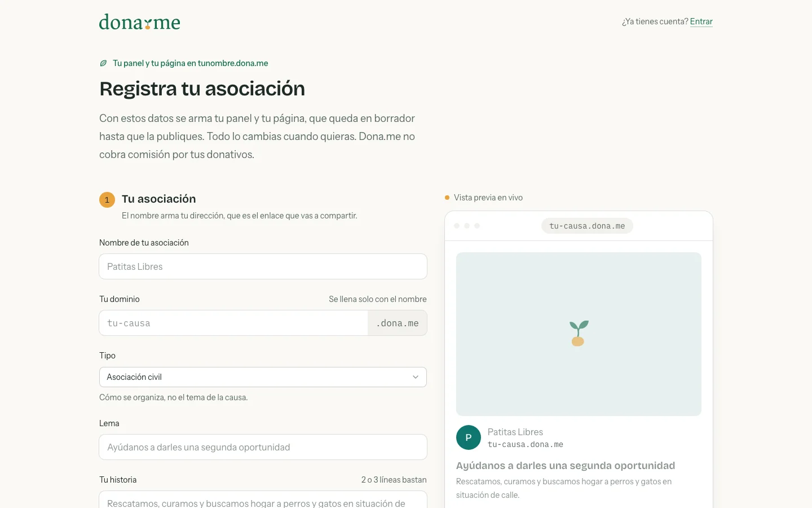This screenshot has width=812, height=508.
Task: Click the .dona.me domain suffix
Action: tap(398, 323)
